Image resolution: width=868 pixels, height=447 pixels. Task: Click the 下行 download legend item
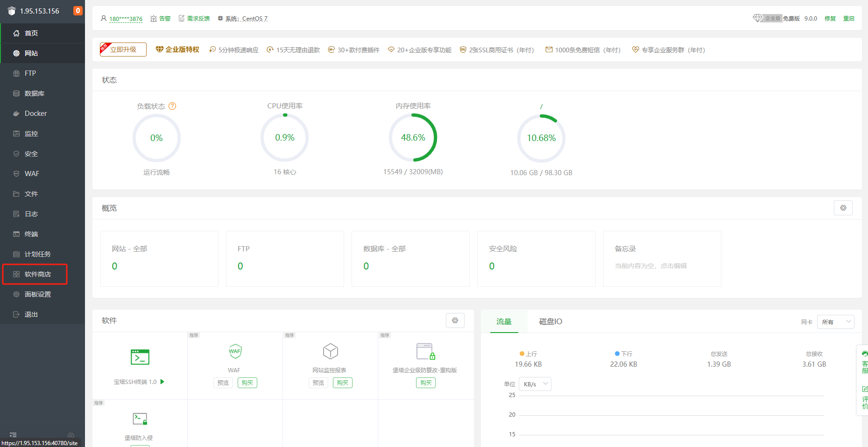(623, 354)
